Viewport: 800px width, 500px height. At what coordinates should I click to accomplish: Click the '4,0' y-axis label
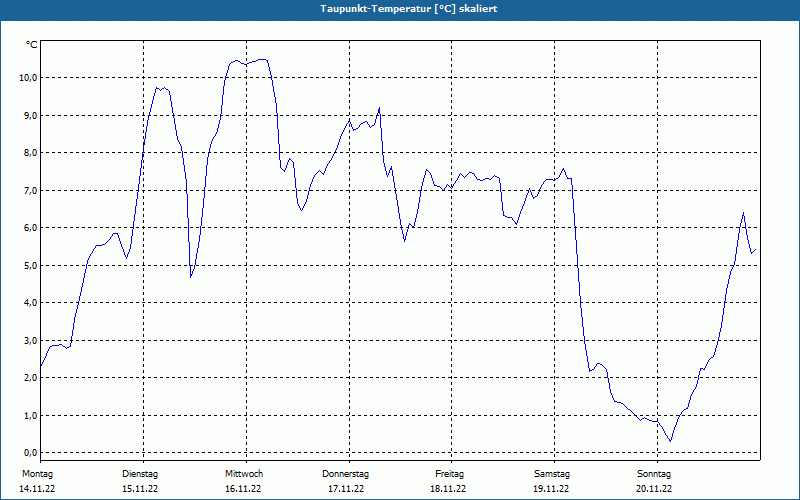click(30, 303)
